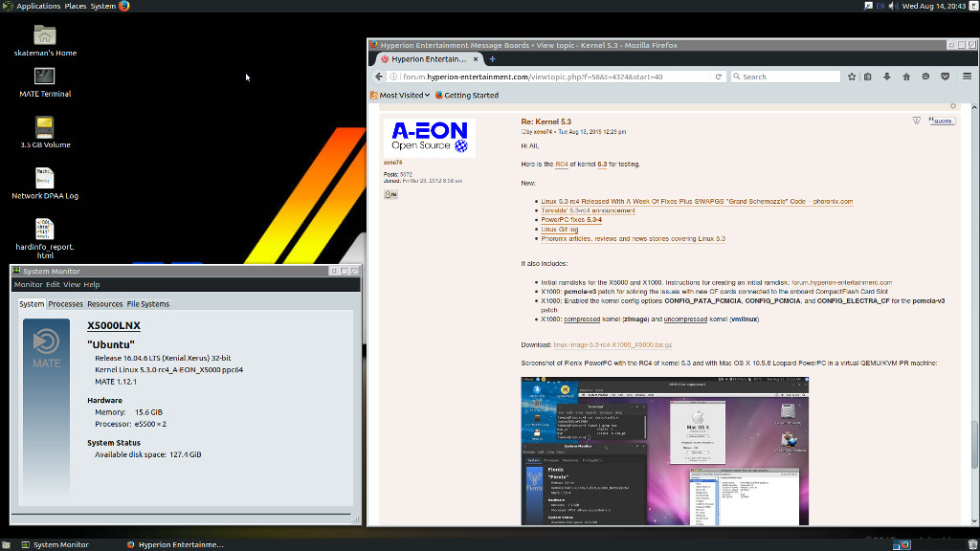This screenshot has height=551, width=980.
Task: Open the Network DPAA Log file icon
Action: [x=44, y=178]
